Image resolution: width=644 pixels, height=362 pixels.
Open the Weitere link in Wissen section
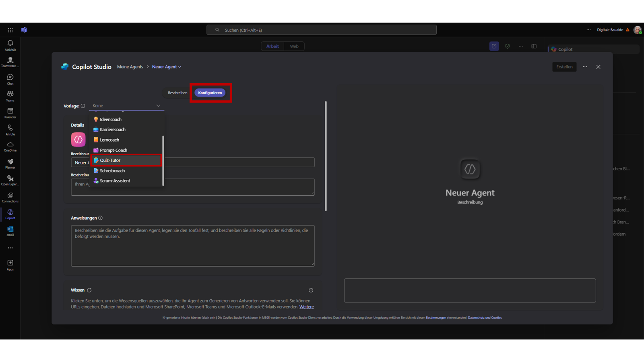point(306,307)
